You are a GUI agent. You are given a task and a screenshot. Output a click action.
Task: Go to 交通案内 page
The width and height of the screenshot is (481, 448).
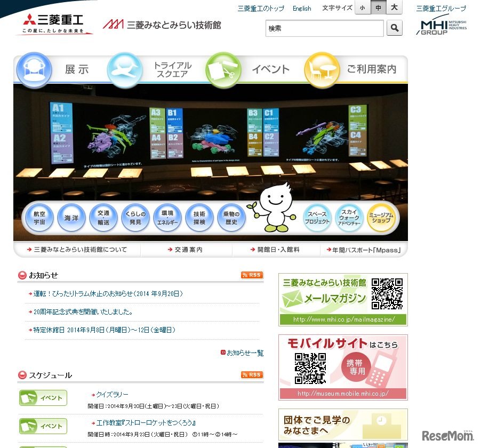[x=185, y=250]
